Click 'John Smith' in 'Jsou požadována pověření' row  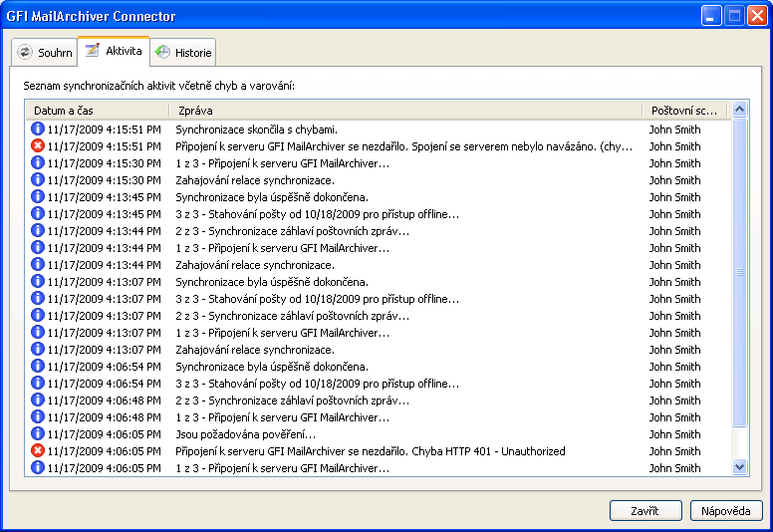tap(674, 434)
